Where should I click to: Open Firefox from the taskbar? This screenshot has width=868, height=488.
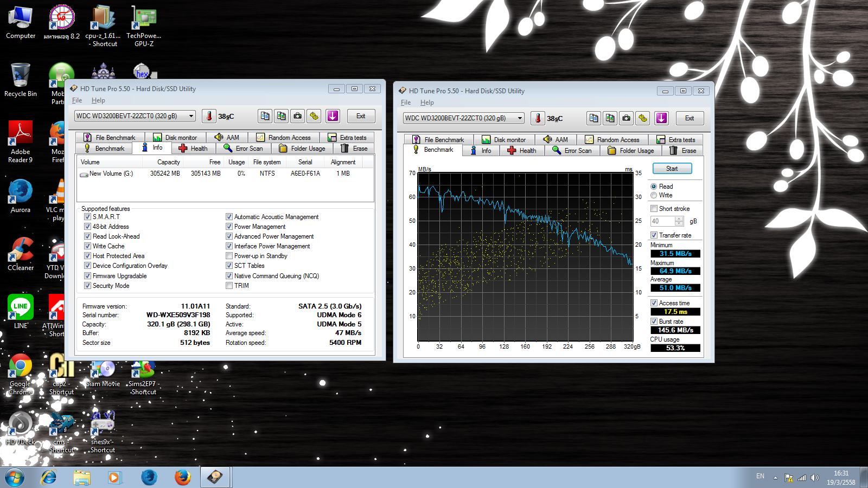pyautogui.click(x=183, y=477)
